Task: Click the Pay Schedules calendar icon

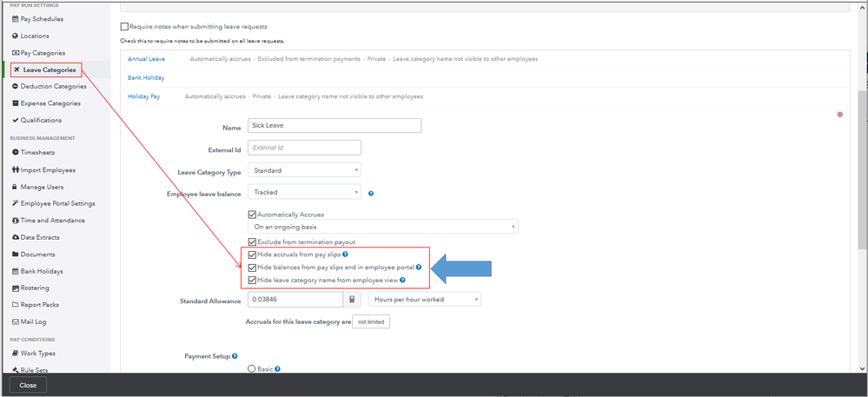Action: (16, 19)
